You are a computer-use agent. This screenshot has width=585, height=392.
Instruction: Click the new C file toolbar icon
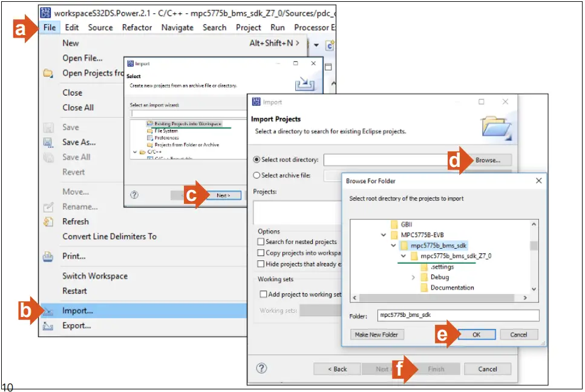(330, 45)
